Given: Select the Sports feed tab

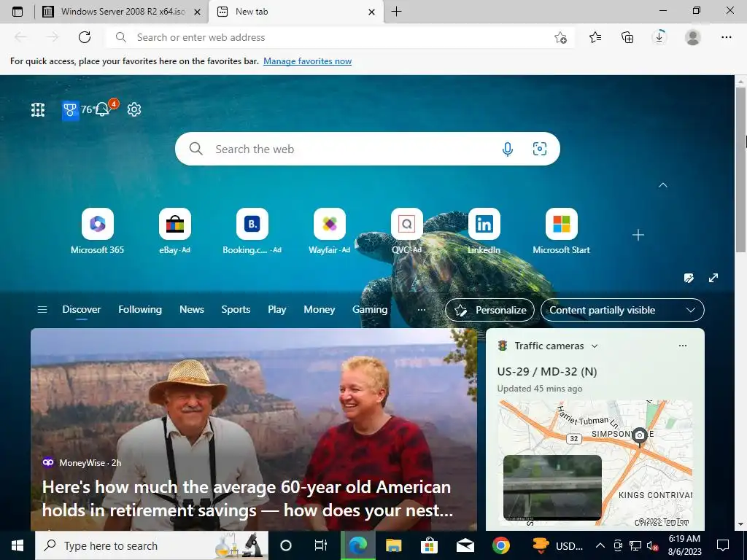Looking at the screenshot, I should (236, 309).
